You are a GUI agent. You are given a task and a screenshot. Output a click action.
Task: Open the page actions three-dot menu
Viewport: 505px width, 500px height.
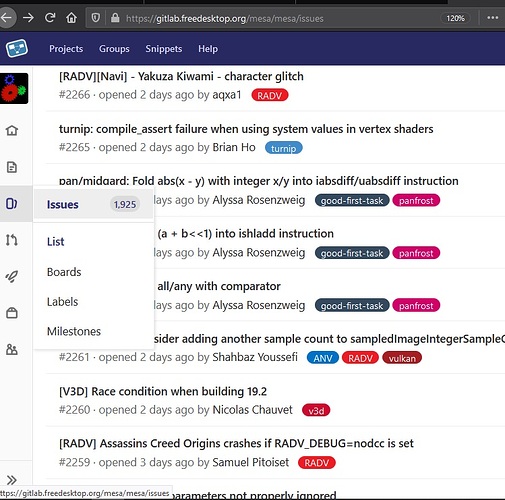(492, 18)
